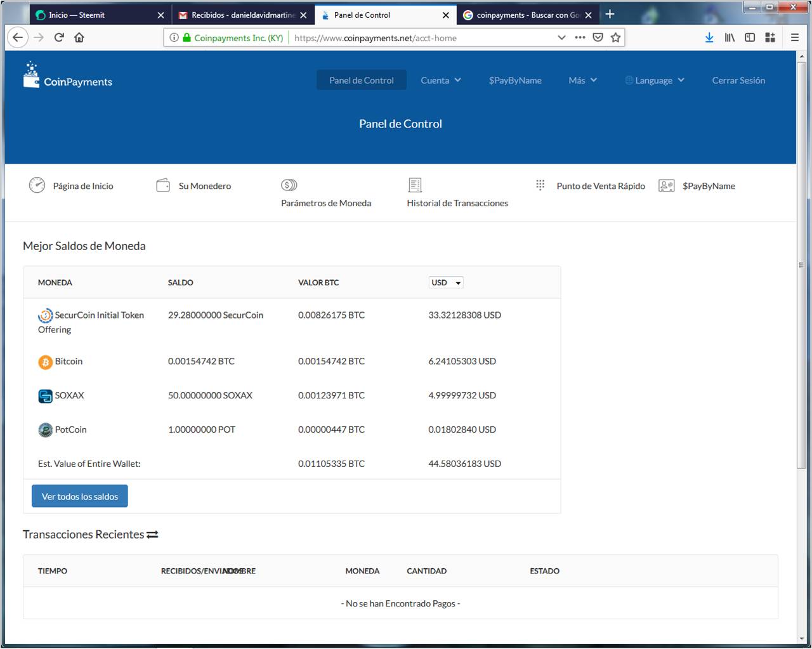812x649 pixels.
Task: Click the 44.58036183 USD total value
Action: 464,464
